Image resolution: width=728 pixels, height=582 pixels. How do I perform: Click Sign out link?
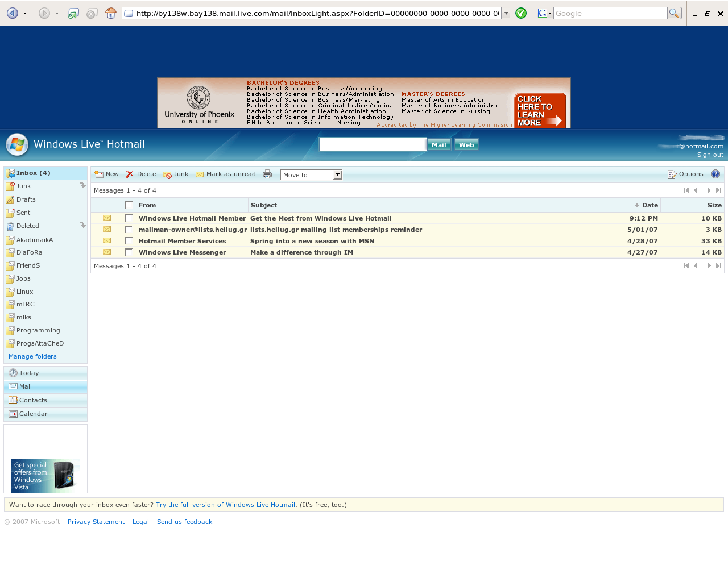coord(710,155)
